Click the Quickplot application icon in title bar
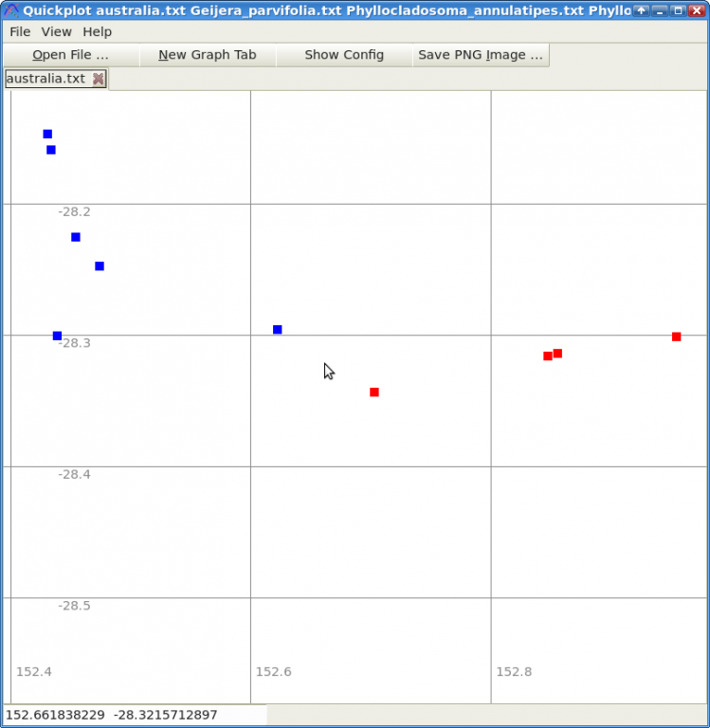The height and width of the screenshot is (728, 710). (11, 10)
